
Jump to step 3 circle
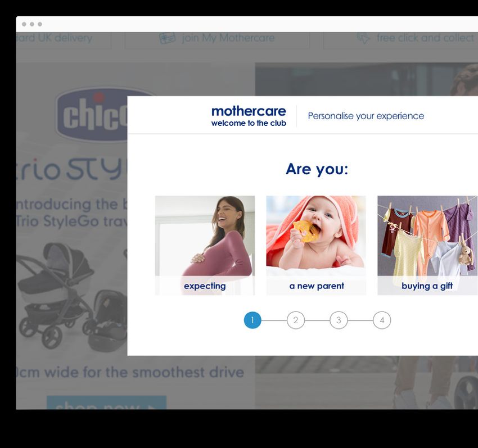point(339,320)
